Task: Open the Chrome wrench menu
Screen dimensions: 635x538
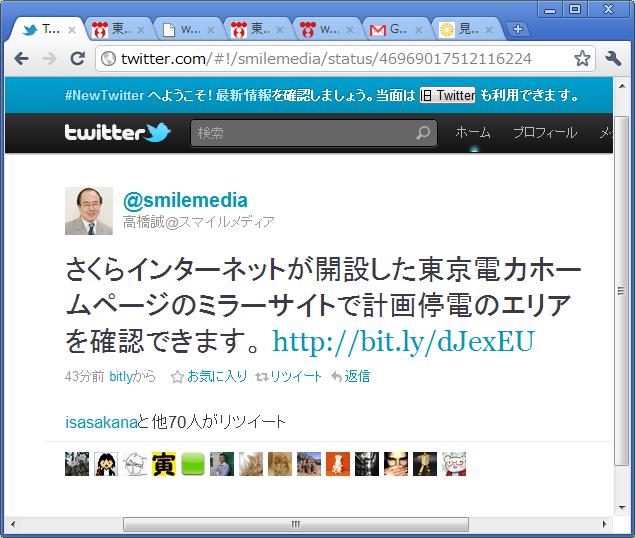Action: point(613,59)
